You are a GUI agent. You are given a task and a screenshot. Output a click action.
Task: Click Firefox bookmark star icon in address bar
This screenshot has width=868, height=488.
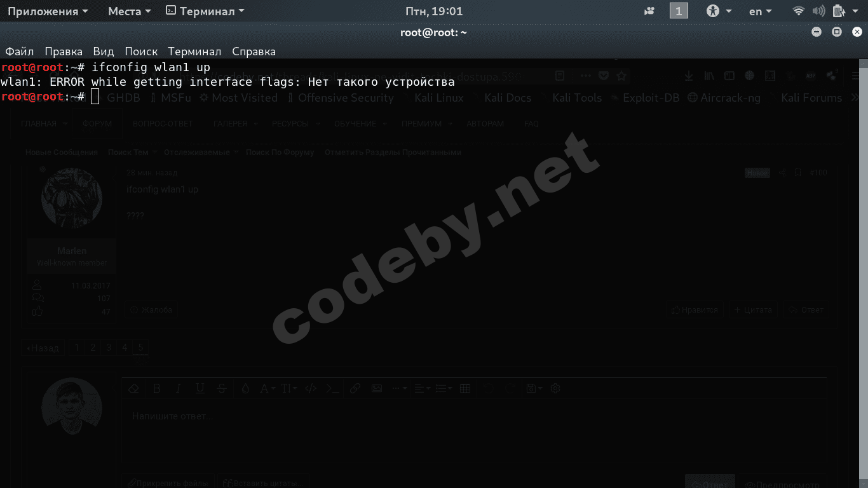tap(621, 76)
